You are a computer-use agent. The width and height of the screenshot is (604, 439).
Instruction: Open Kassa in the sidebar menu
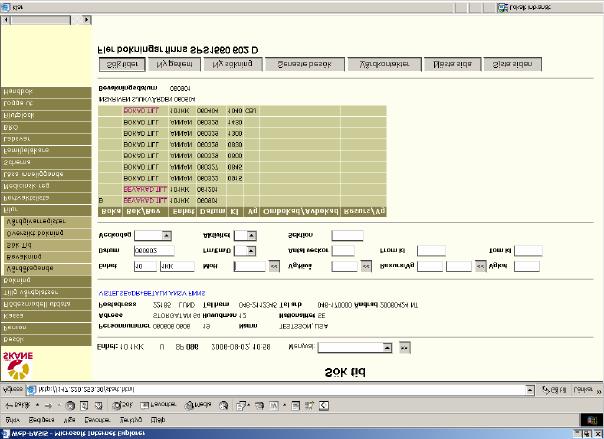[46, 316]
